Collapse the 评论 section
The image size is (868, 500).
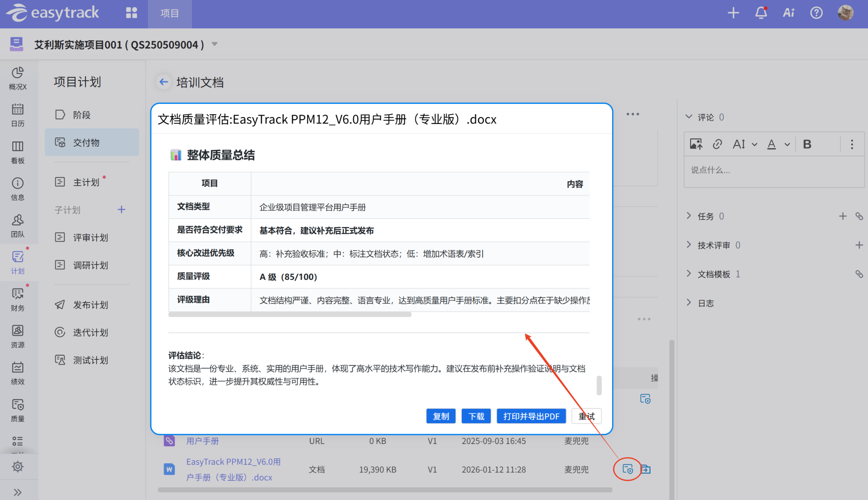(x=689, y=117)
